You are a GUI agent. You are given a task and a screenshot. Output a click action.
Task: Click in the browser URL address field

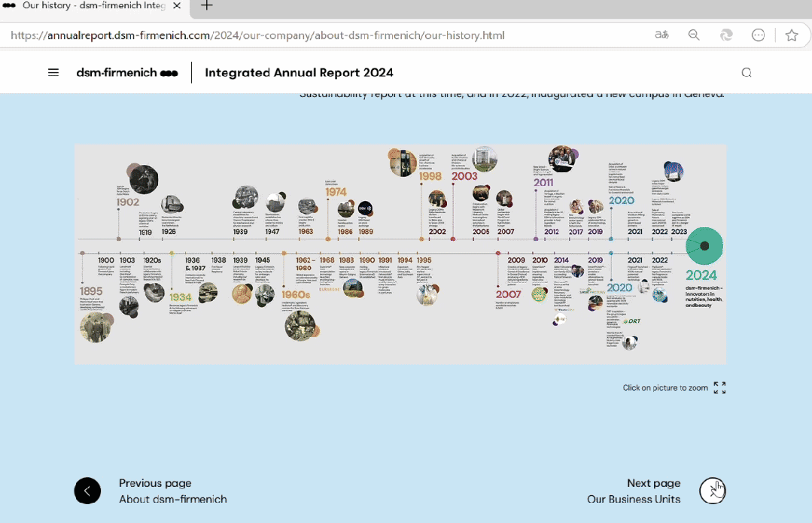(x=301, y=35)
